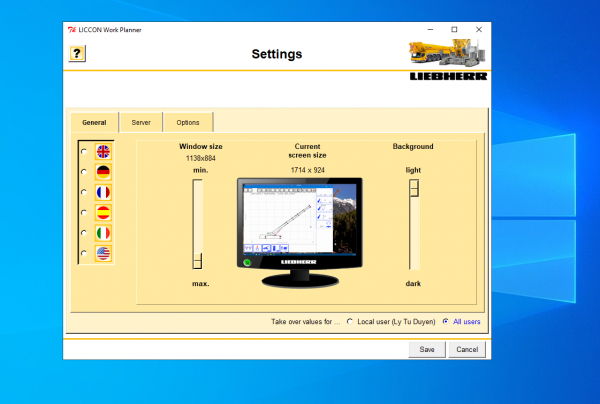Viewport: 600px width, 404px height.
Task: Click the Liebherr crane image in header
Action: click(447, 53)
